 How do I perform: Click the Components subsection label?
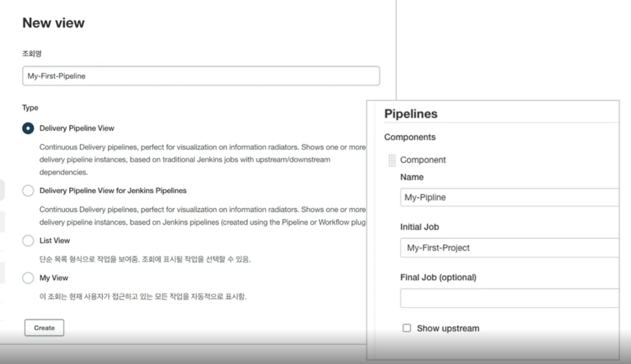pyautogui.click(x=410, y=137)
